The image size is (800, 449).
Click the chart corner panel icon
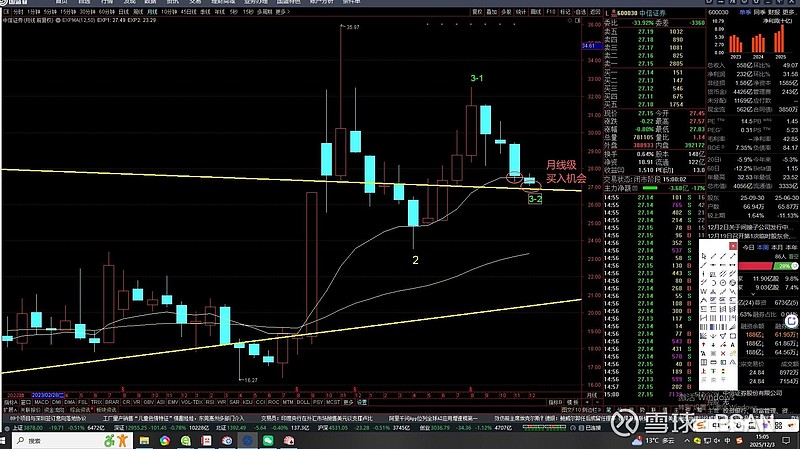point(578,20)
